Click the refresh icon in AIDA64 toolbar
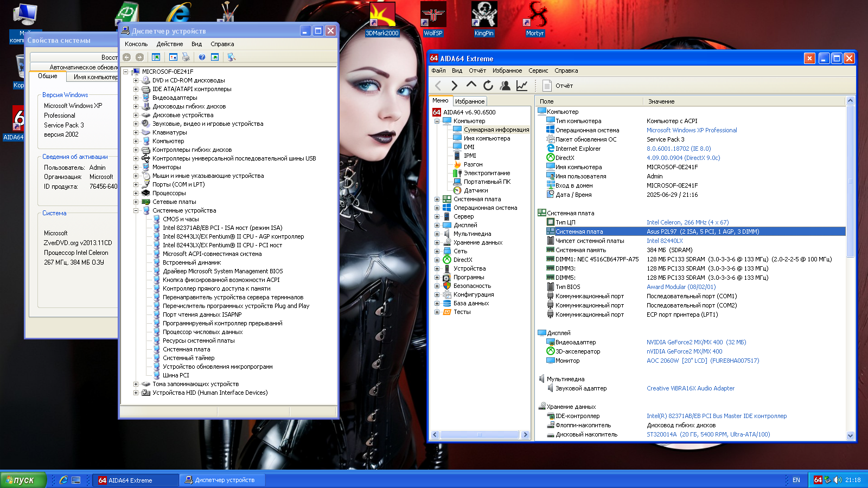868x488 pixels. click(488, 85)
